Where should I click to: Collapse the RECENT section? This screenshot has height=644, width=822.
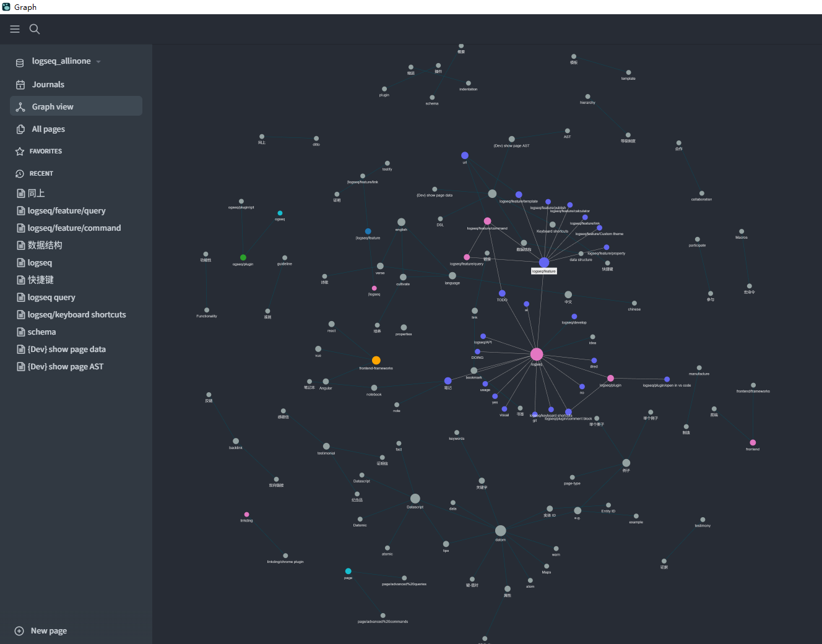[x=41, y=173]
